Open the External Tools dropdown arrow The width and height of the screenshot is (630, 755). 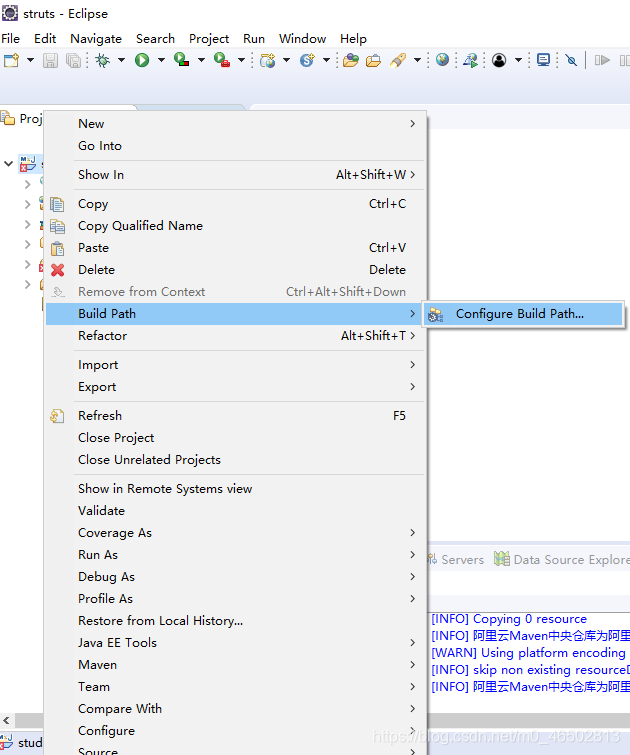coord(241,60)
